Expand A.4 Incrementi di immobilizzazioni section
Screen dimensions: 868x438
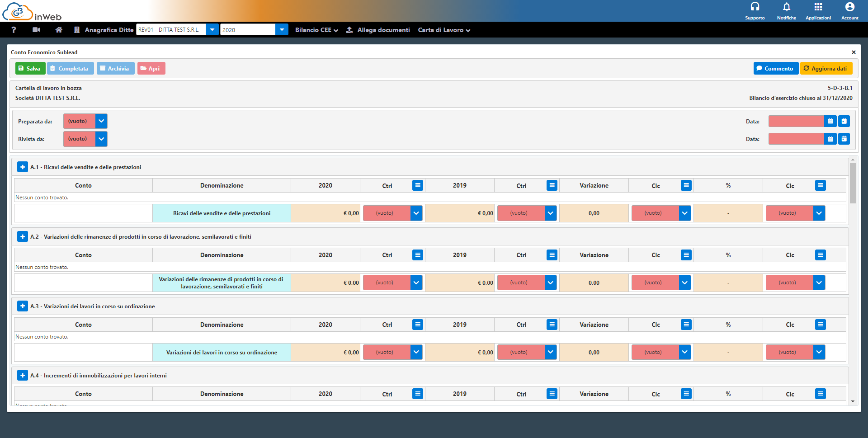click(23, 375)
